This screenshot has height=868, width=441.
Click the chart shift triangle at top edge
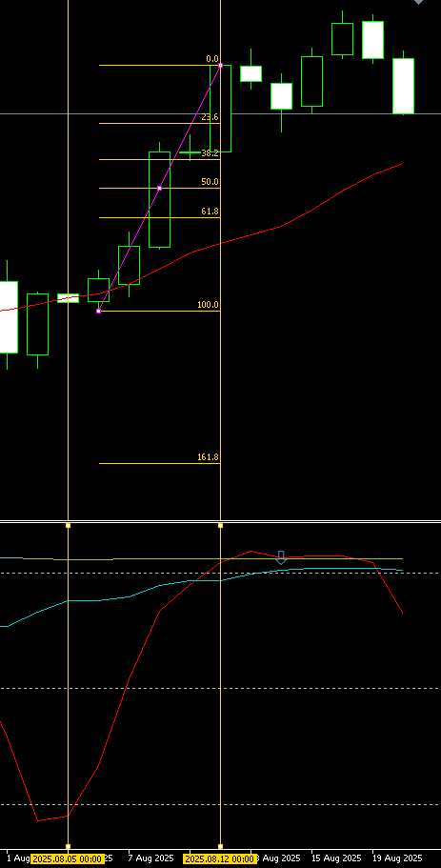point(419,2)
